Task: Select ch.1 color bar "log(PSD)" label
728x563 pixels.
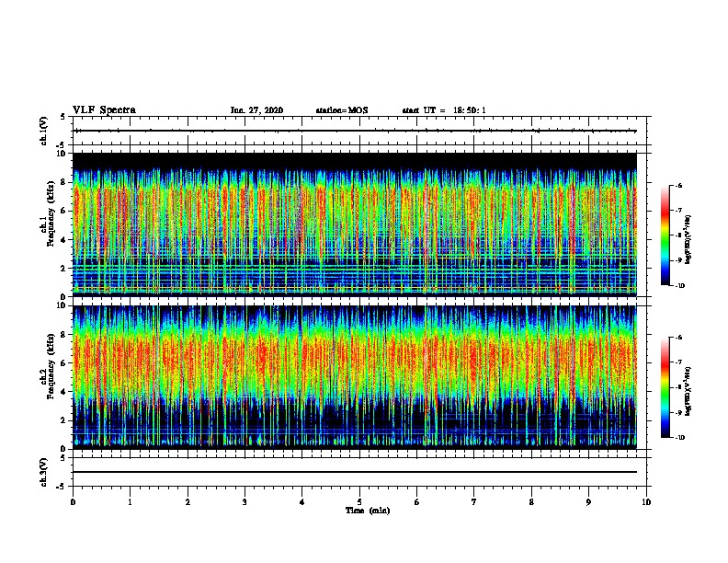Action: click(x=688, y=239)
